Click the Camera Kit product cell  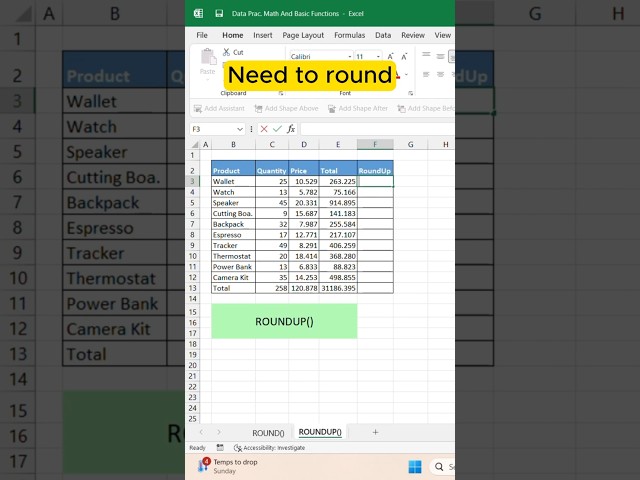tap(233, 278)
